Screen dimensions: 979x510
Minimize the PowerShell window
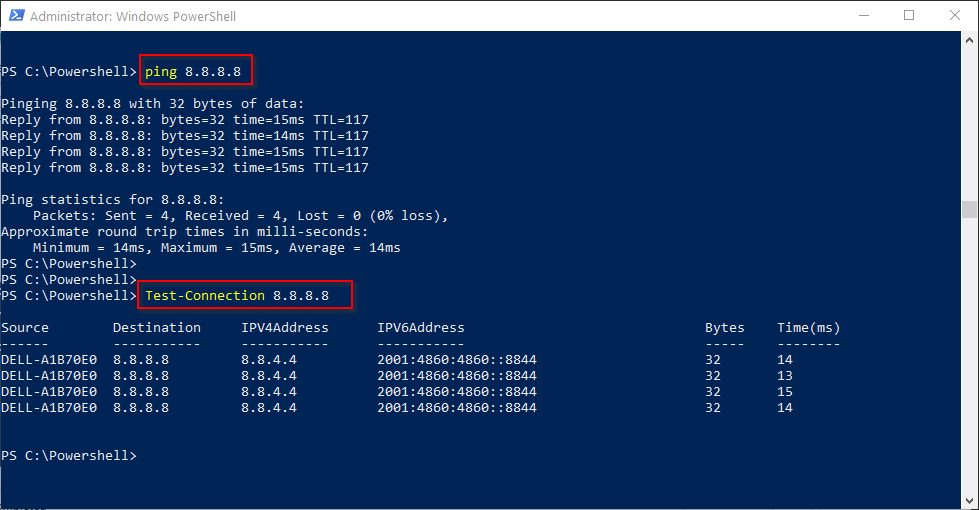pos(863,16)
